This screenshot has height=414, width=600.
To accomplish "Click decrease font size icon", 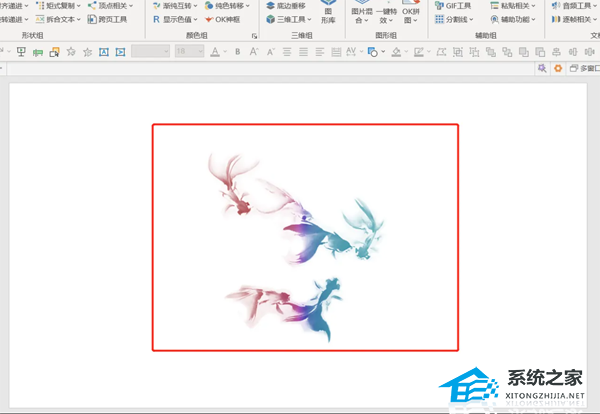I will pos(271,52).
